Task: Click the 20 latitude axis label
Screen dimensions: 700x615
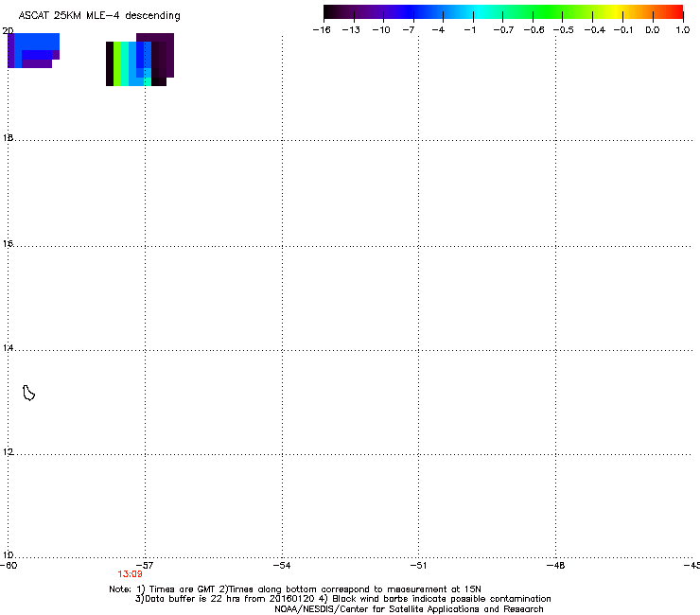Action: pyautogui.click(x=8, y=31)
